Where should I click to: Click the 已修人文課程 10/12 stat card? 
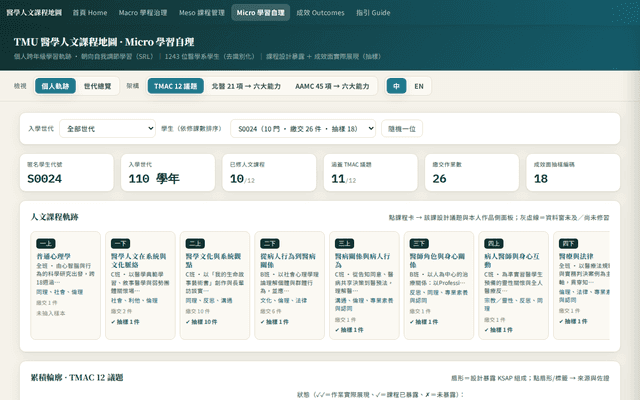(x=269, y=173)
